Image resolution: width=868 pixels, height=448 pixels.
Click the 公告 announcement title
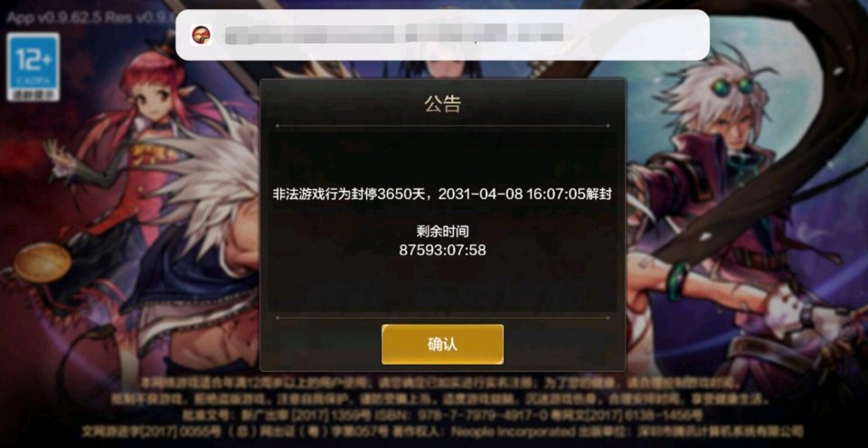pyautogui.click(x=442, y=104)
